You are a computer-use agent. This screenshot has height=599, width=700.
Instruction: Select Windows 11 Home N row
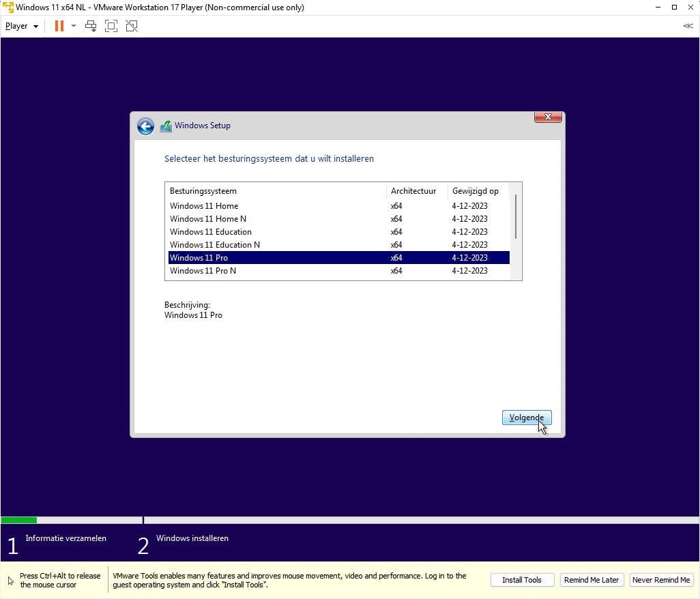[339, 219]
